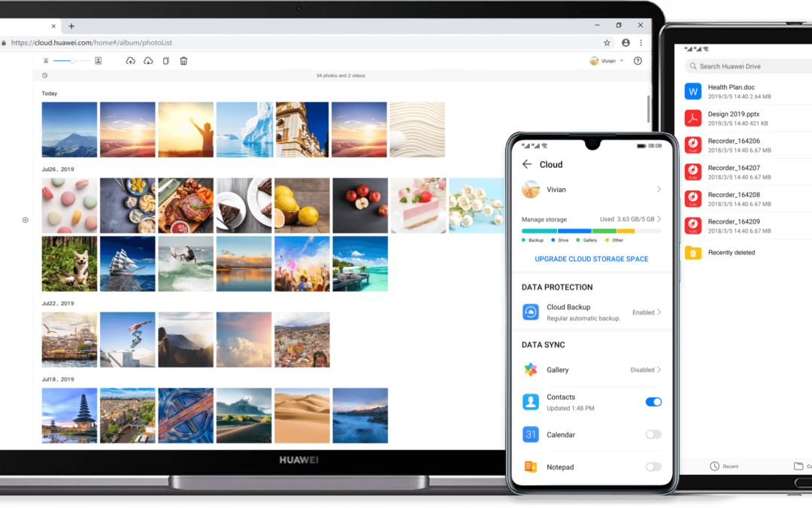The image size is (812, 508).
Task: Click the copy/move photos icon
Action: (165, 61)
